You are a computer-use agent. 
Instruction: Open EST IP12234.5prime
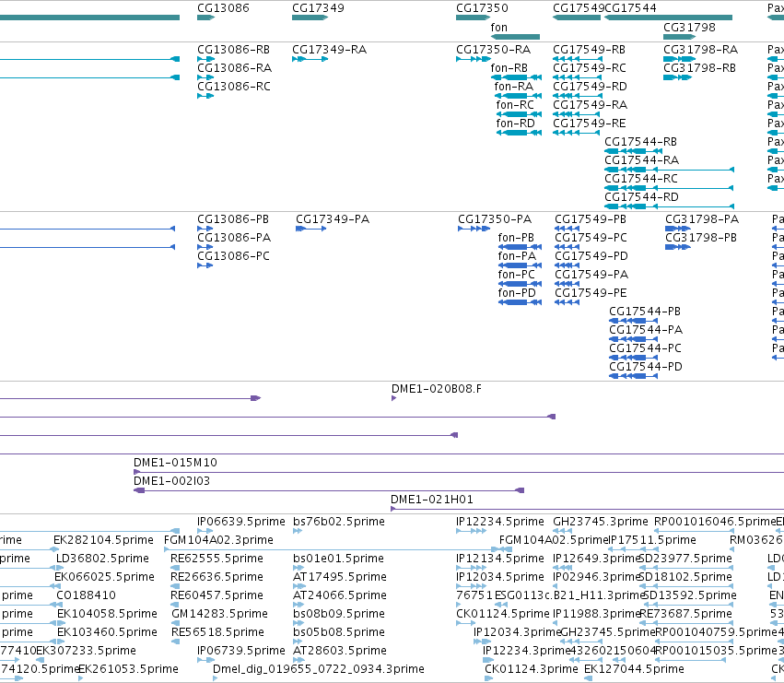[x=500, y=522]
